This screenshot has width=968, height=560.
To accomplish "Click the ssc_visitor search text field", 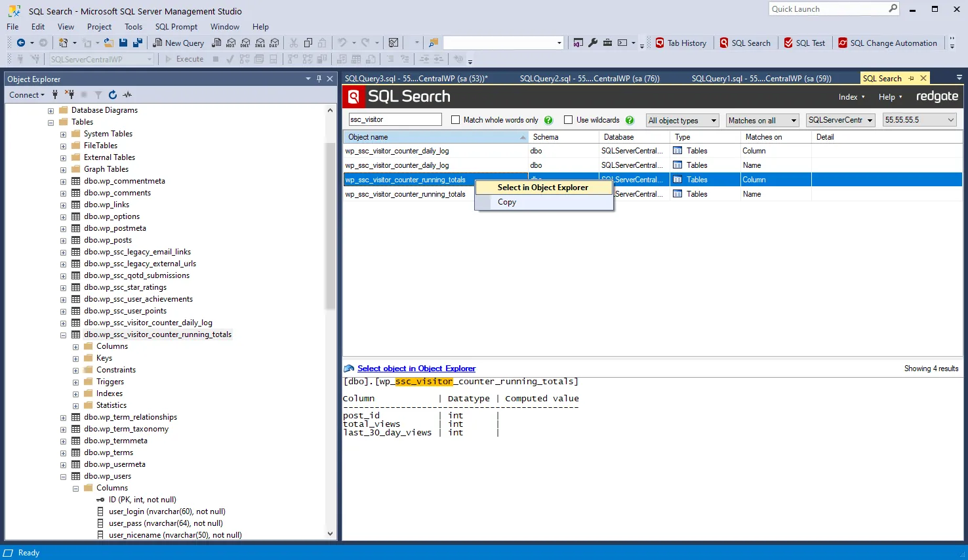I will (x=395, y=120).
